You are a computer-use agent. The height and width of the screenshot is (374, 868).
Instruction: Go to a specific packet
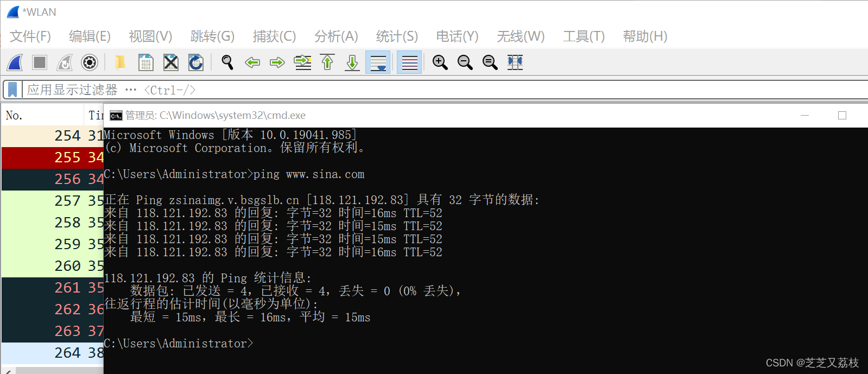click(x=302, y=62)
